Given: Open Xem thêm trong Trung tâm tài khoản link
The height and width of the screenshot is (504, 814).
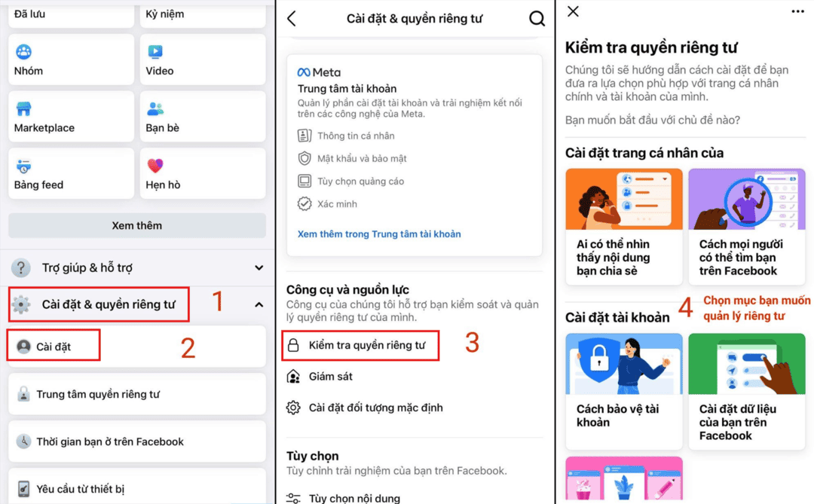Looking at the screenshot, I should click(x=379, y=234).
